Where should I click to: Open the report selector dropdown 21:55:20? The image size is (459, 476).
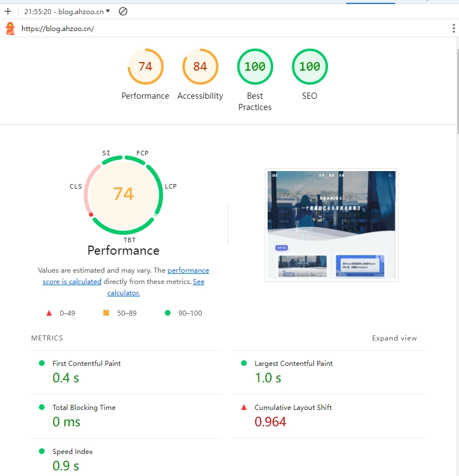tap(67, 11)
